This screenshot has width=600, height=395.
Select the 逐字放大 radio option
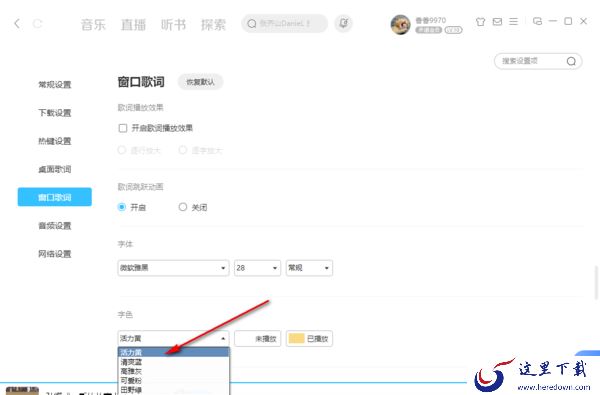(183, 150)
